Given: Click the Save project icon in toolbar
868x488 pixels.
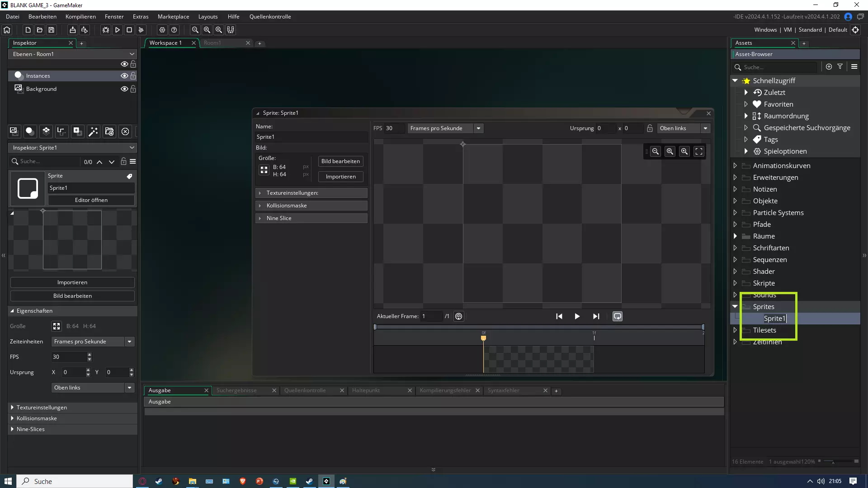Looking at the screenshot, I should click(52, 30).
